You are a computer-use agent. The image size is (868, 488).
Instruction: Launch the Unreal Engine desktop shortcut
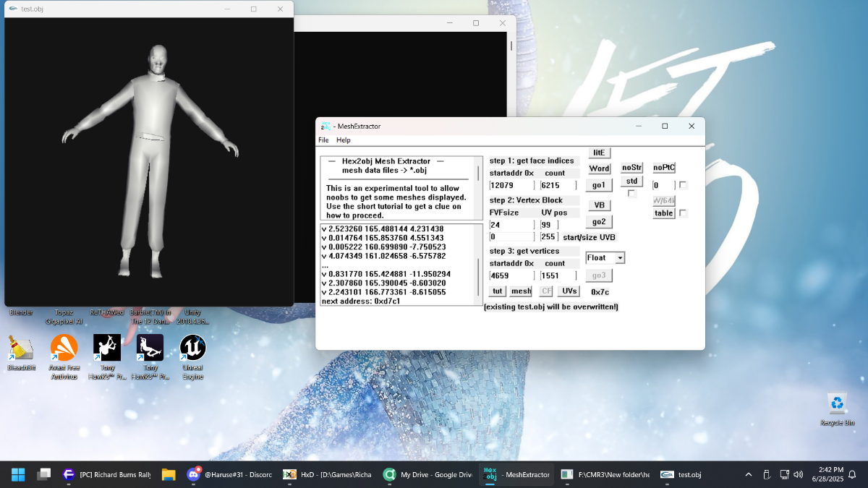(x=192, y=357)
